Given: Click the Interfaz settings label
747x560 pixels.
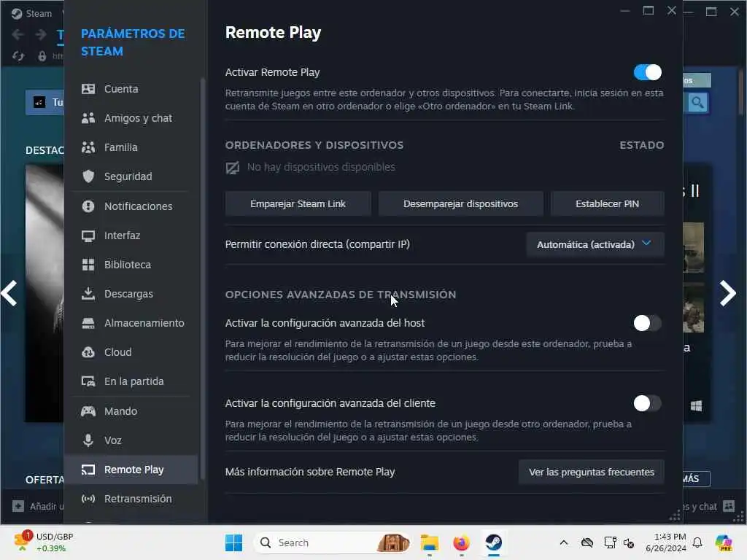Looking at the screenshot, I should click(x=123, y=236).
